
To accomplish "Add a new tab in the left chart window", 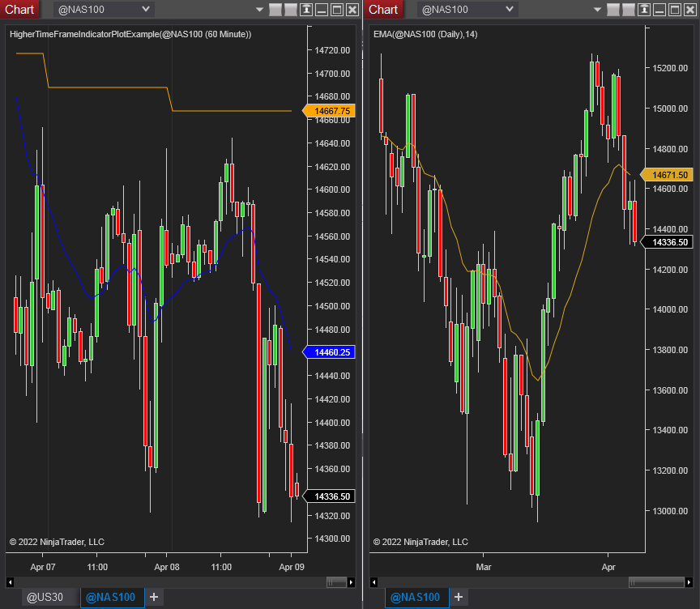I will click(154, 598).
